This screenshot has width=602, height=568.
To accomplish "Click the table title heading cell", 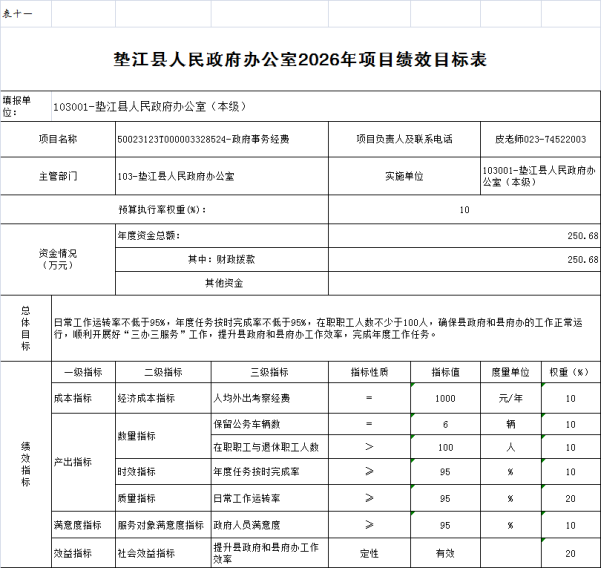I will [301, 61].
